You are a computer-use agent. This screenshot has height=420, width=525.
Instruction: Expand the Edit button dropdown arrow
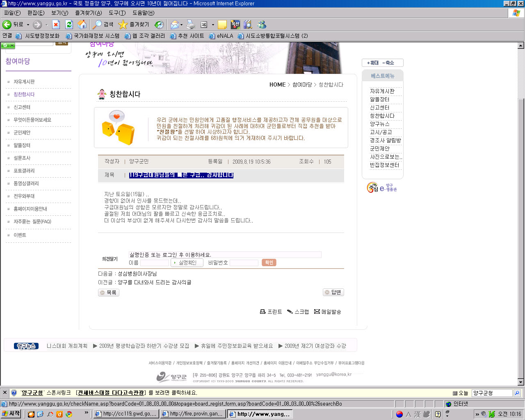coord(213,25)
